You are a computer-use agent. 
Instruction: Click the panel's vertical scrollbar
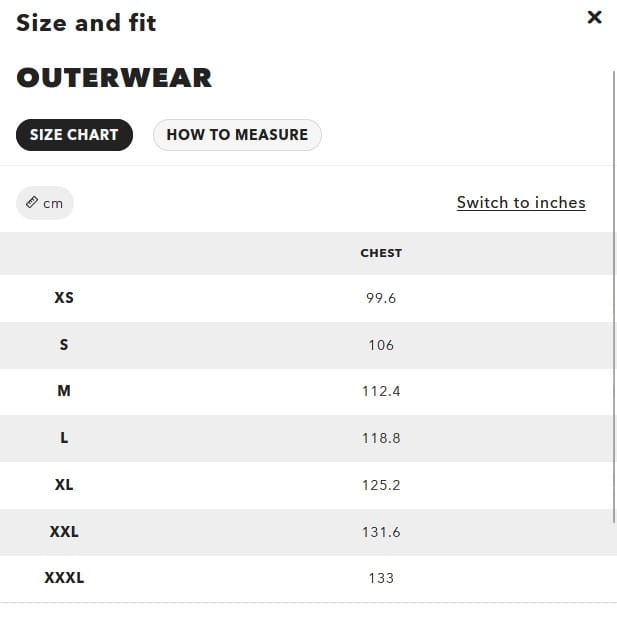(x=613, y=300)
